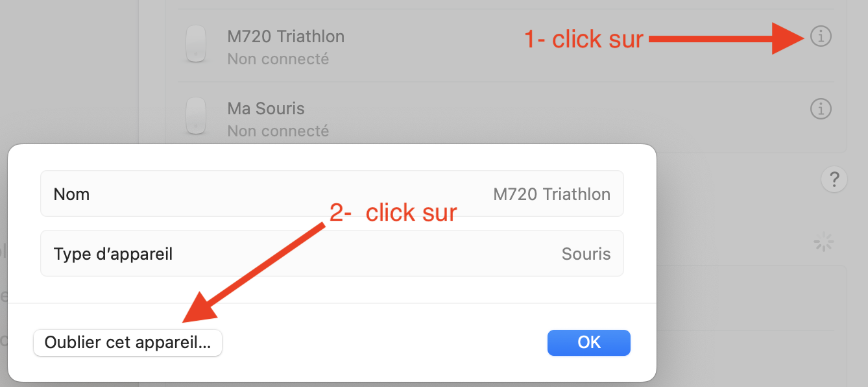Click the M720 Triathlon mouse icon
This screenshot has width=868, height=387.
[196, 44]
